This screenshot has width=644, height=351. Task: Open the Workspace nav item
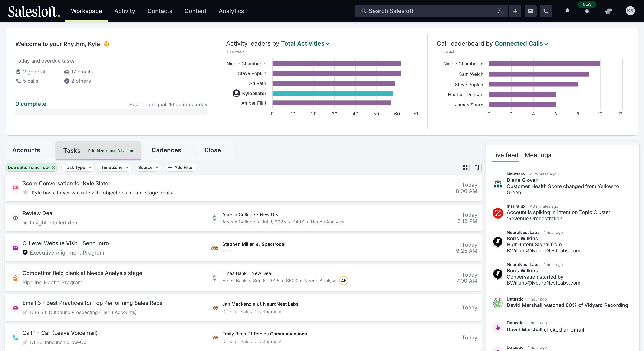point(86,11)
